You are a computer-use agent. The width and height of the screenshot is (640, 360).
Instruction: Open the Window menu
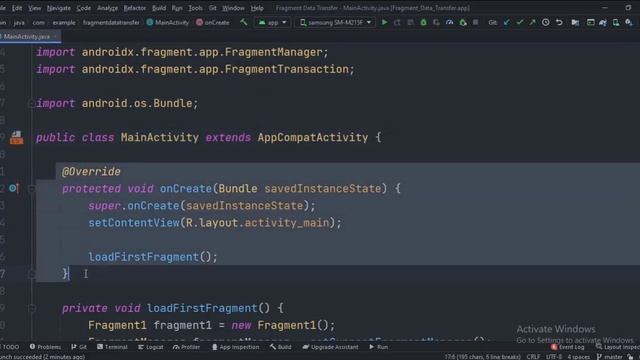[x=233, y=8]
